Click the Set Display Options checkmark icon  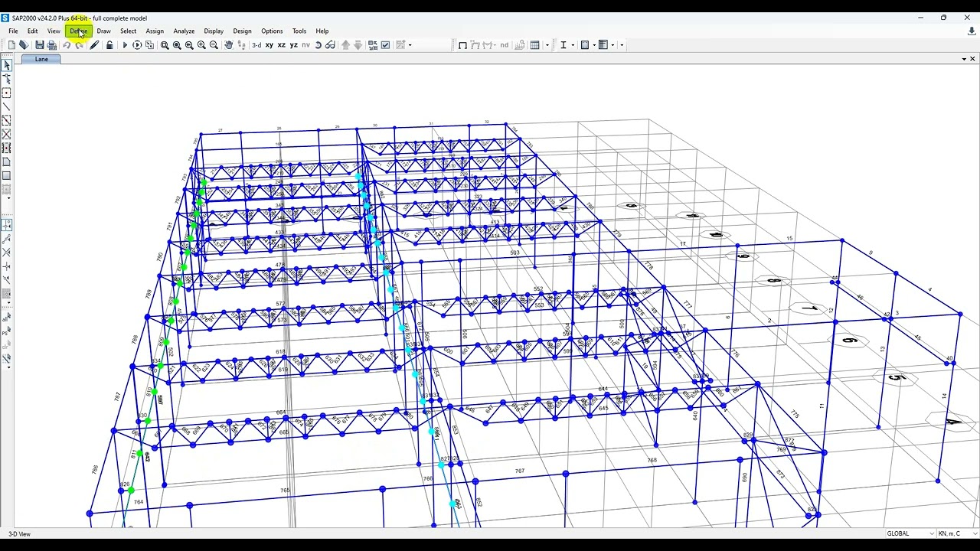(385, 45)
